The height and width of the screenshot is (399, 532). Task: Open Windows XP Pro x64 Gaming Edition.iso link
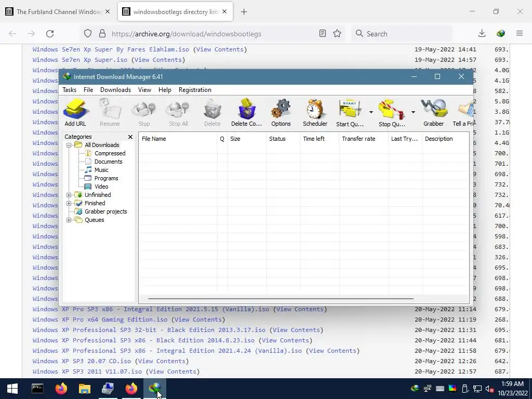click(x=100, y=320)
